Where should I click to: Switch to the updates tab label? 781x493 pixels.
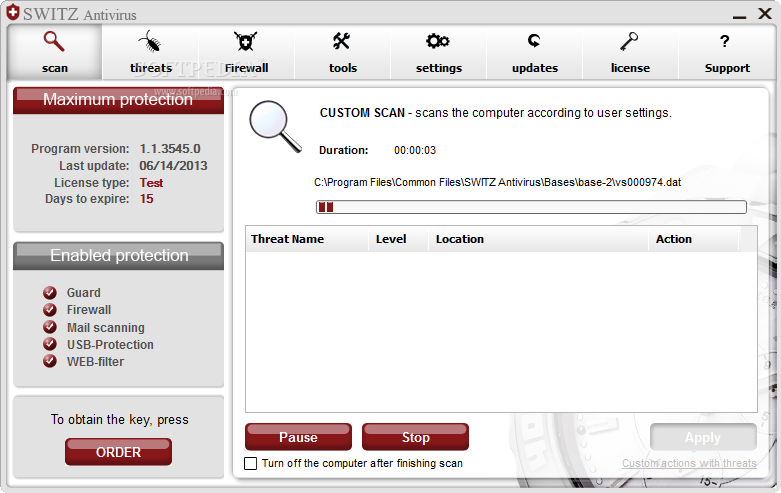click(x=535, y=68)
